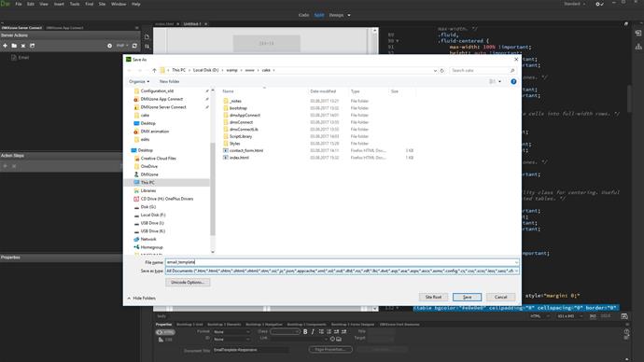Open the Save as type dropdown
Viewport: 644px width, 362px height.
(x=516, y=271)
